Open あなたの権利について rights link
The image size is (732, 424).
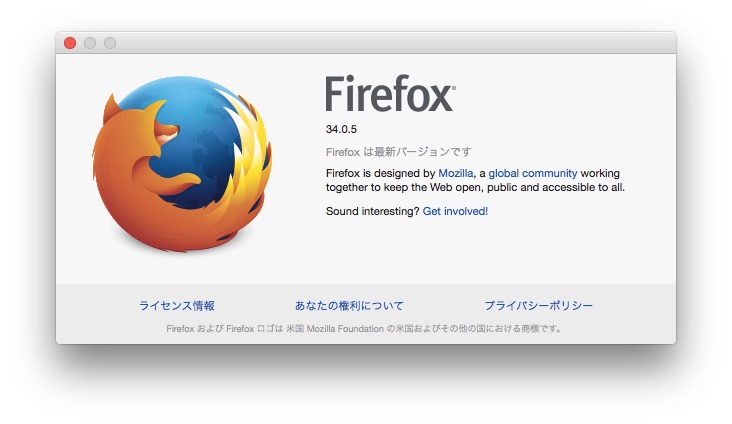349,305
